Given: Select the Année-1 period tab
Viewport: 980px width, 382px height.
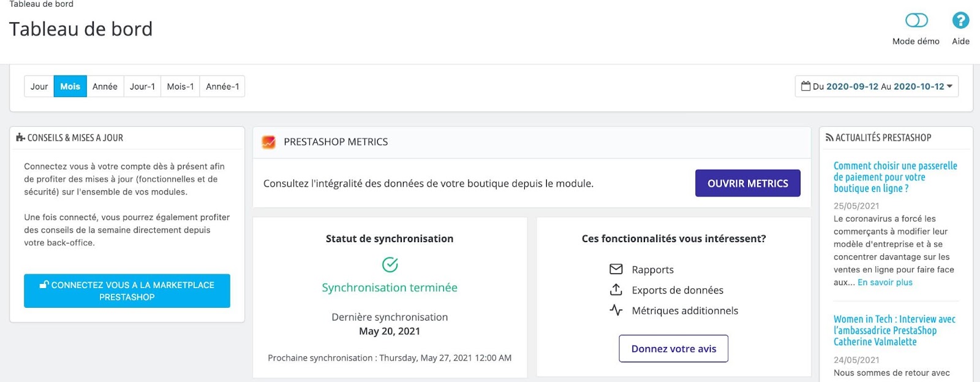Looking at the screenshot, I should (222, 86).
